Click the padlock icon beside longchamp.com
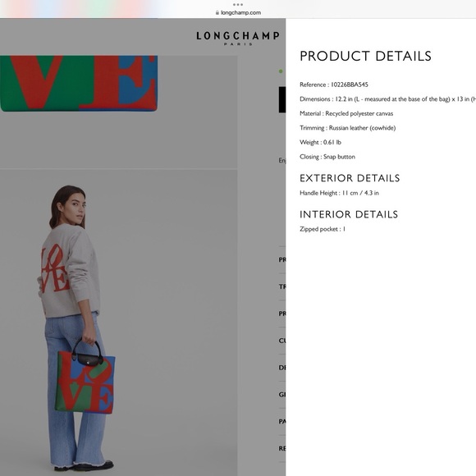Image resolution: width=476 pixels, height=476 pixels. click(x=217, y=13)
